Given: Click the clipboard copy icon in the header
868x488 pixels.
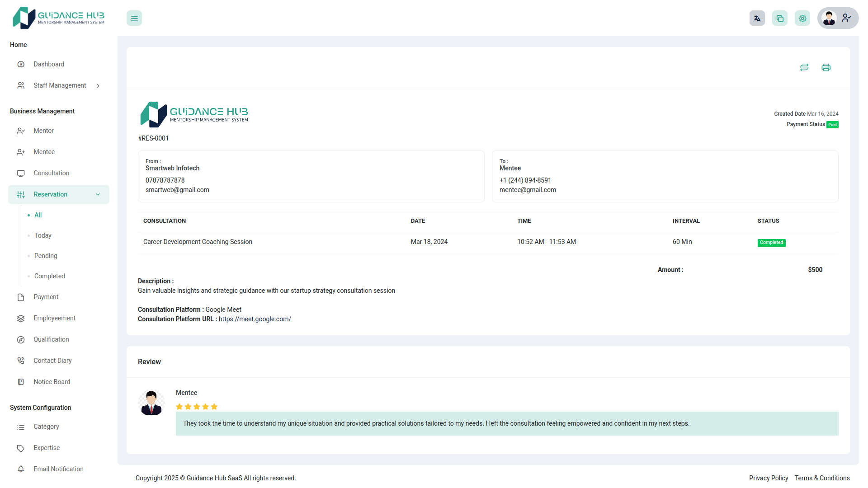Looking at the screenshot, I should pos(779,18).
